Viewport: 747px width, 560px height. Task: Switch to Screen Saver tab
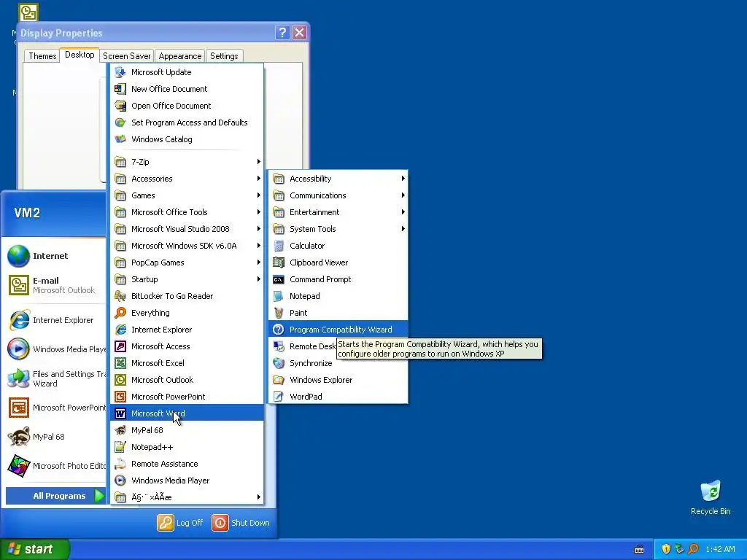tap(126, 56)
